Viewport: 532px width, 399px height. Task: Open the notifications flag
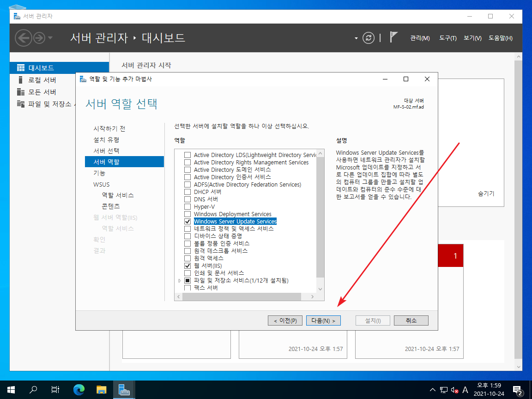[393, 37]
